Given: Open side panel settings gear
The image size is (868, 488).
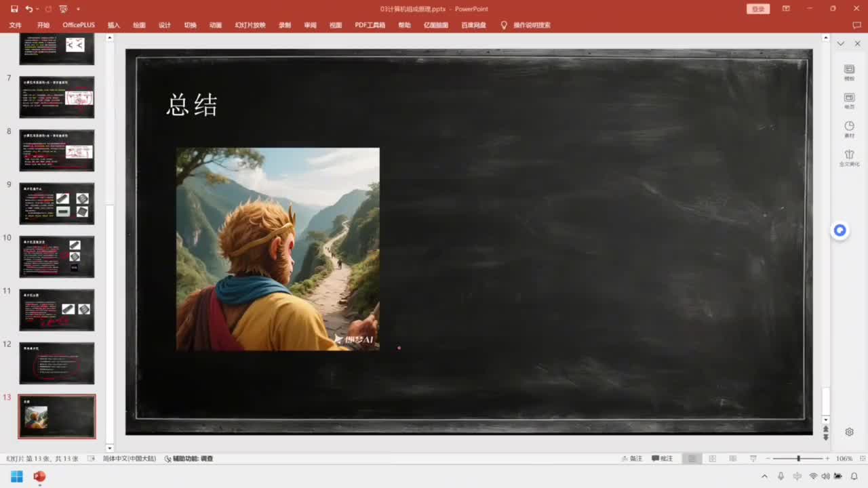Looking at the screenshot, I should point(849,432).
